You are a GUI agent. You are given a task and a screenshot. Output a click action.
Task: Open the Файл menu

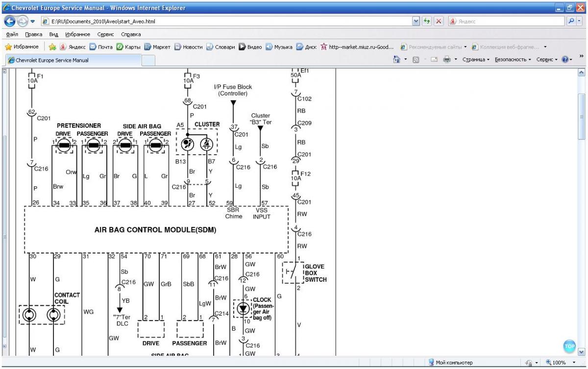coord(13,34)
